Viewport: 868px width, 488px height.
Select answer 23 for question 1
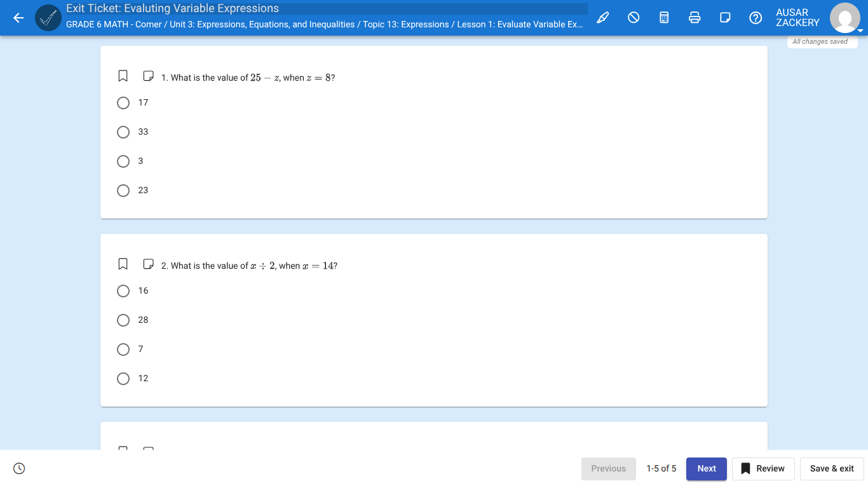click(123, 190)
